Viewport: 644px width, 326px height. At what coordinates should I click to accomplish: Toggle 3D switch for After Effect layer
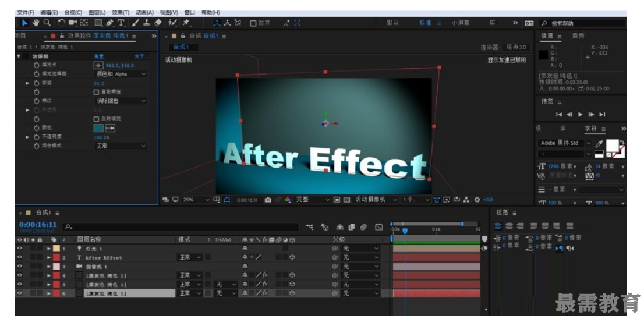point(292,257)
